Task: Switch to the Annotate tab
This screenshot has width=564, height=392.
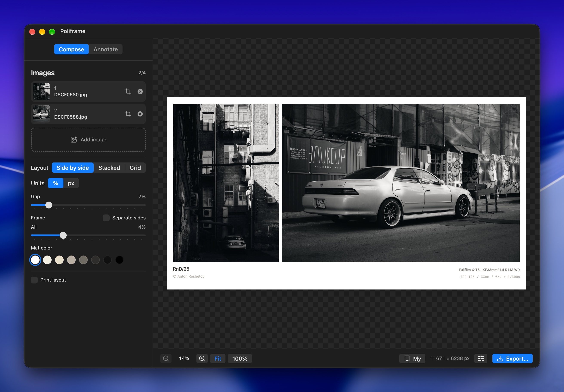Action: tap(106, 49)
